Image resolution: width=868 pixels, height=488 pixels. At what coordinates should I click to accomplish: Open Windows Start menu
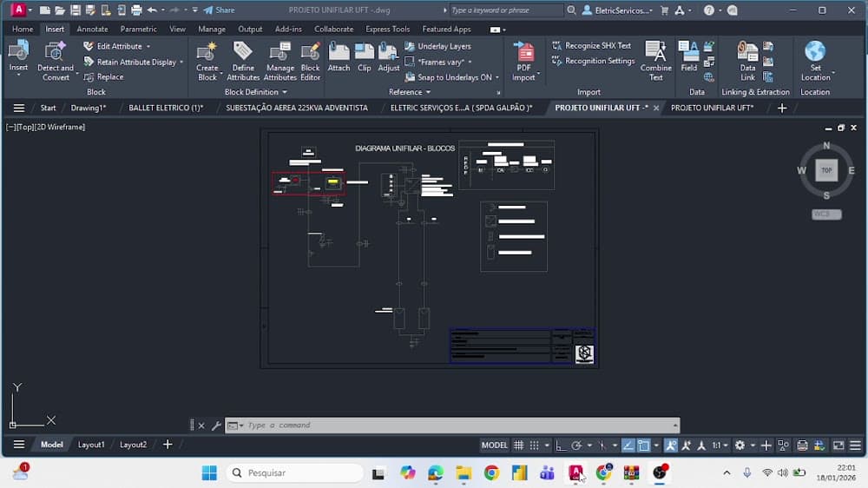[209, 473]
